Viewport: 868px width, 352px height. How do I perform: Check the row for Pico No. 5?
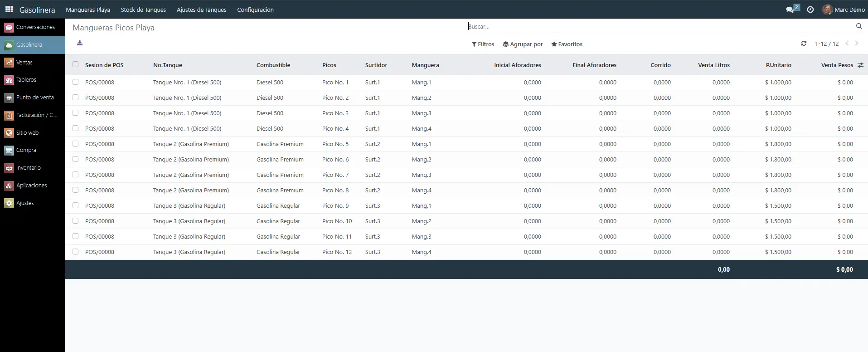click(75, 144)
